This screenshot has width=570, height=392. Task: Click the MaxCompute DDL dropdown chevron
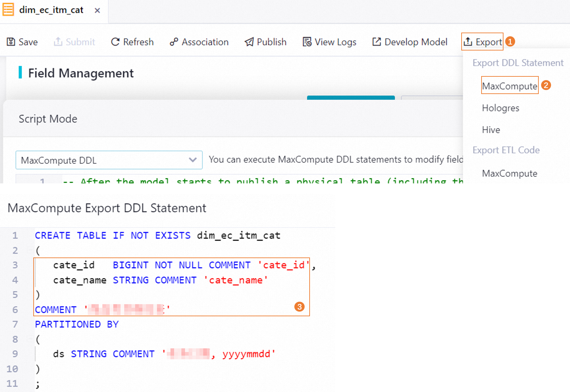(193, 160)
